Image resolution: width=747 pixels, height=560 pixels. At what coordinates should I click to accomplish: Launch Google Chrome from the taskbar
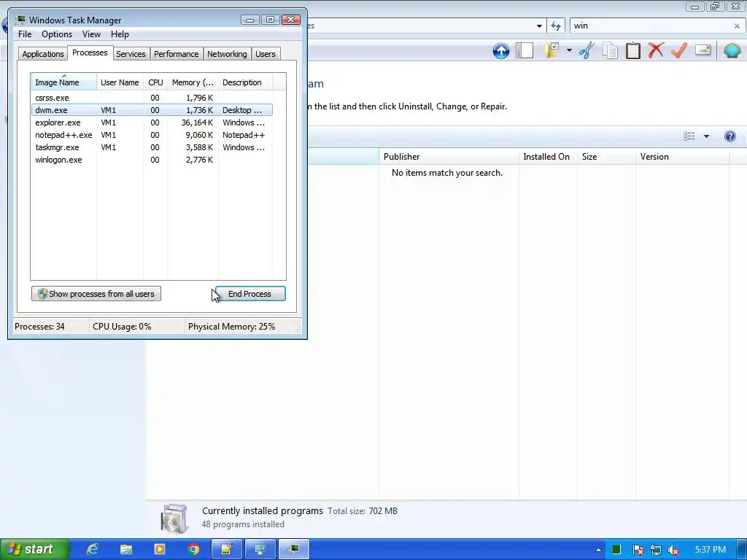point(193,549)
